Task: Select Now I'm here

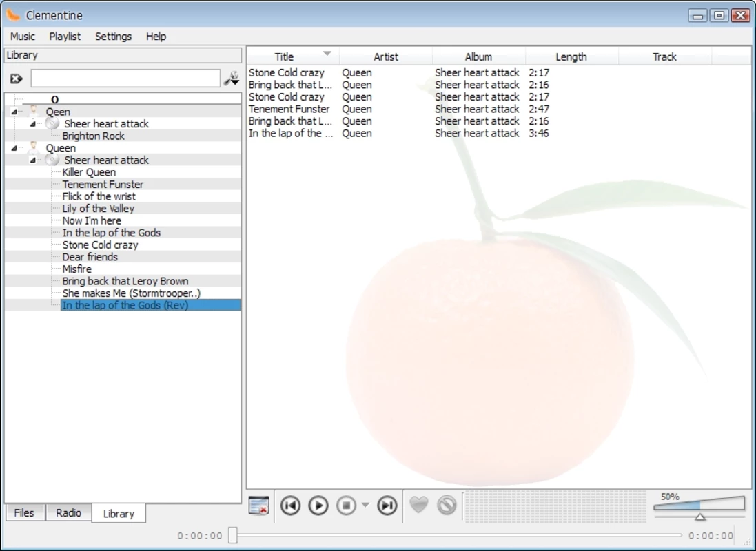Action: 92,220
